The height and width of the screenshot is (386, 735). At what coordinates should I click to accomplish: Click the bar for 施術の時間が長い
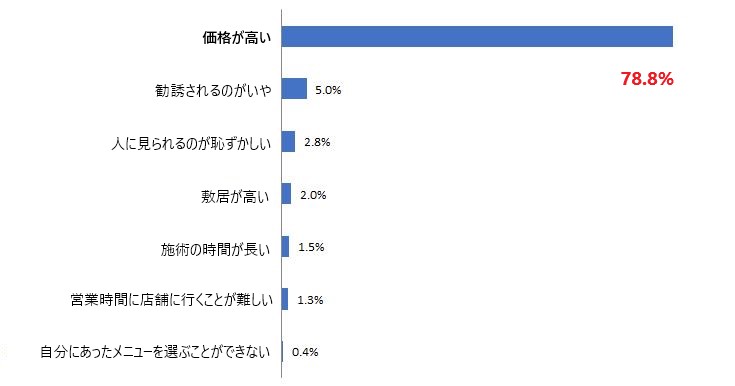pyautogui.click(x=285, y=246)
